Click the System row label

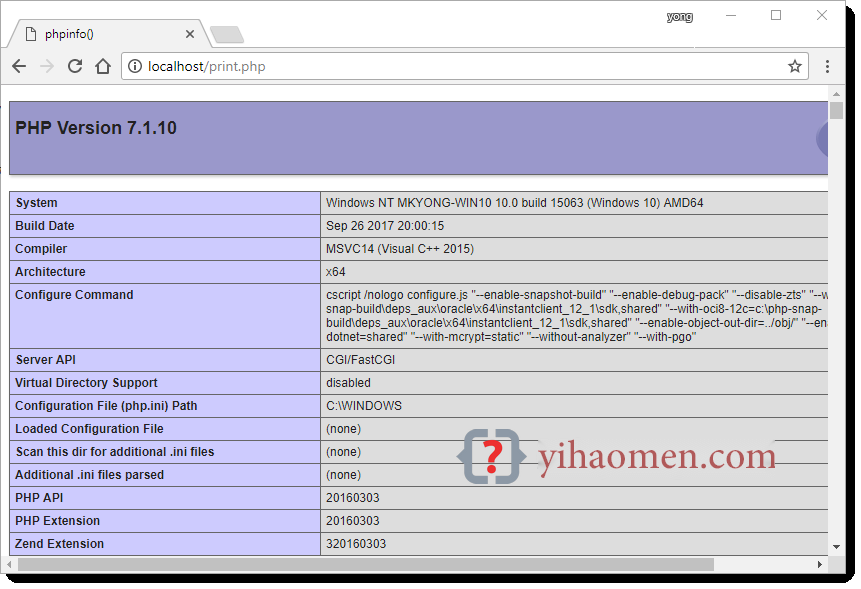[36, 203]
